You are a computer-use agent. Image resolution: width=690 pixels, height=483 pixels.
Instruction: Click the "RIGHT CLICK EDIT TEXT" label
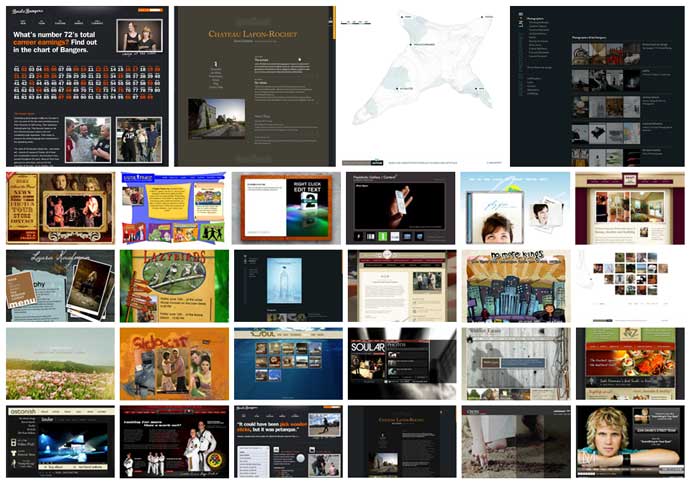point(307,187)
